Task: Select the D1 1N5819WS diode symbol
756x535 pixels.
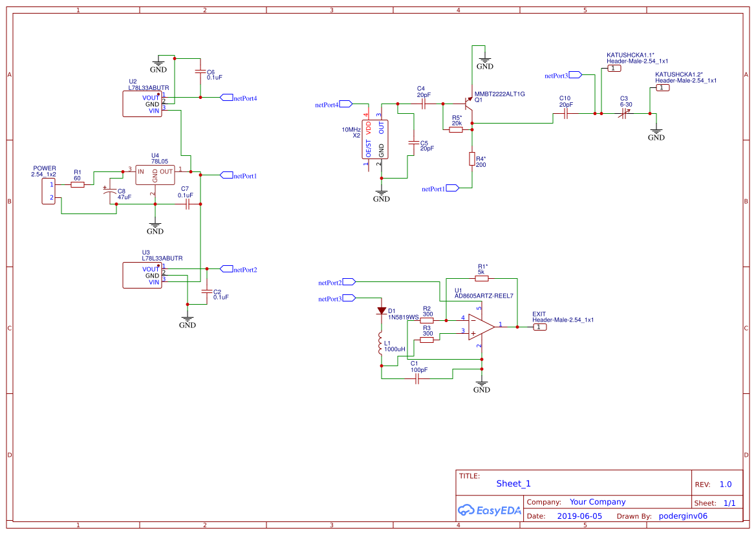Action: pos(382,311)
